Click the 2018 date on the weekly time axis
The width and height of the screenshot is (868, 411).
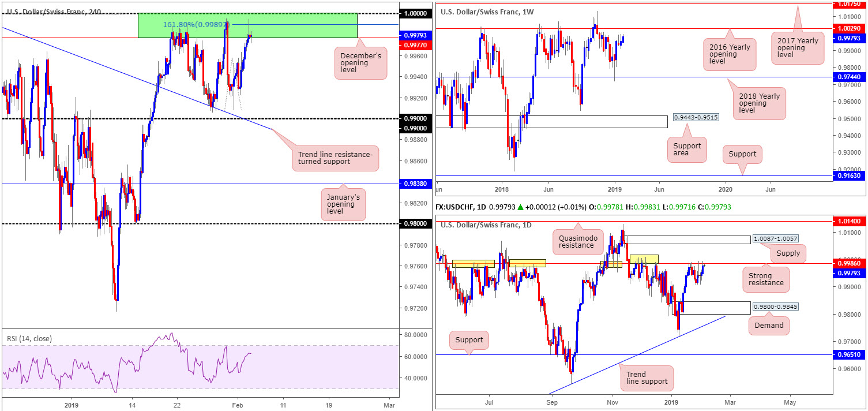pos(501,189)
